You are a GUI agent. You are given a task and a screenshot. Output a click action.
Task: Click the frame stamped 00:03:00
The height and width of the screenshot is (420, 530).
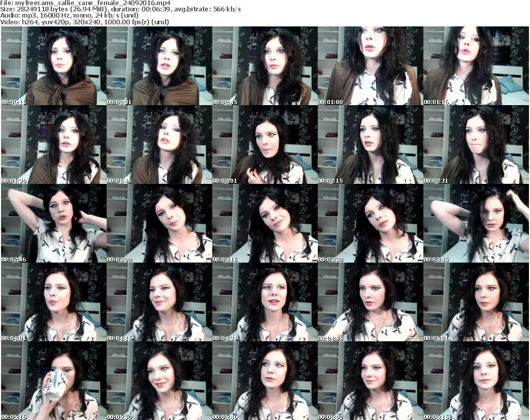[x=159, y=224]
